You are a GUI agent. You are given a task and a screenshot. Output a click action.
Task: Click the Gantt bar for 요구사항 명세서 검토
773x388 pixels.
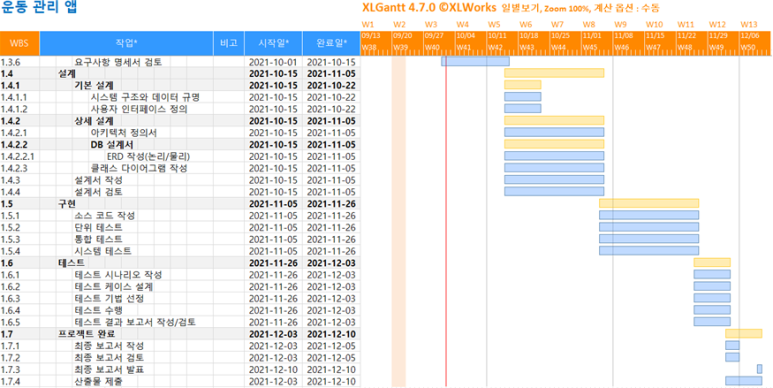click(x=475, y=61)
